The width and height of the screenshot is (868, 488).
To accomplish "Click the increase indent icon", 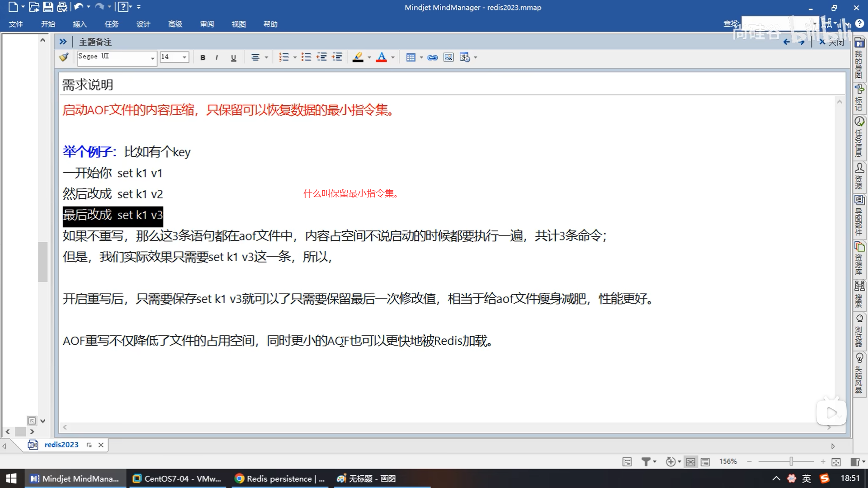I will (337, 57).
